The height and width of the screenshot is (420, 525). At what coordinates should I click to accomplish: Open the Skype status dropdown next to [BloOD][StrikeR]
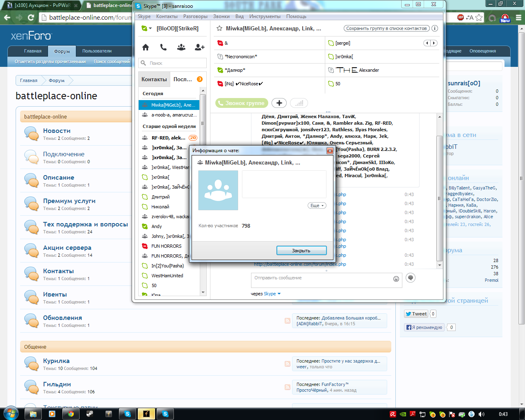tap(147, 28)
